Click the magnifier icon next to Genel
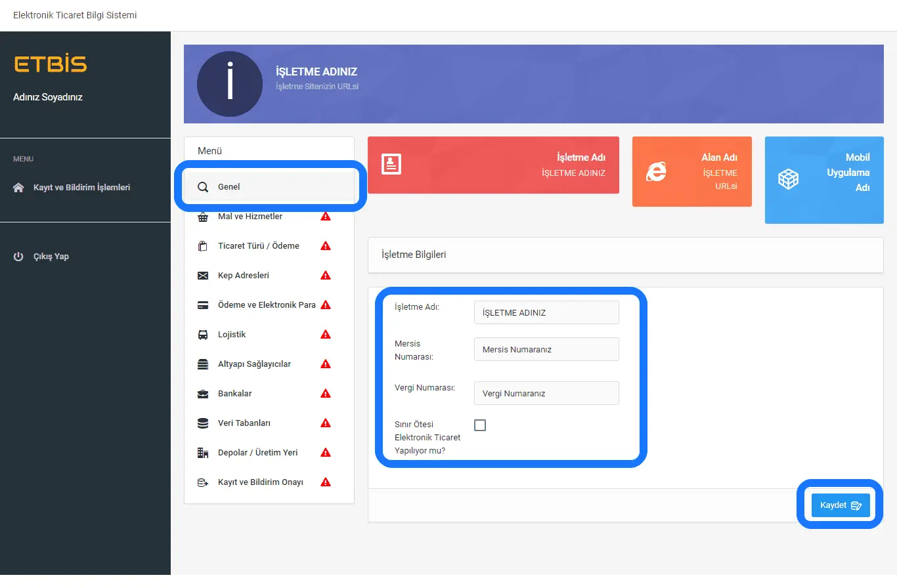Image resolution: width=897 pixels, height=588 pixels. click(203, 187)
